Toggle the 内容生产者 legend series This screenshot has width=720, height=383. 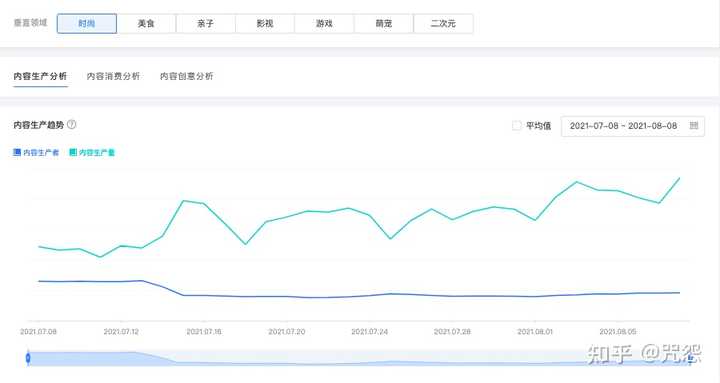coord(36,152)
